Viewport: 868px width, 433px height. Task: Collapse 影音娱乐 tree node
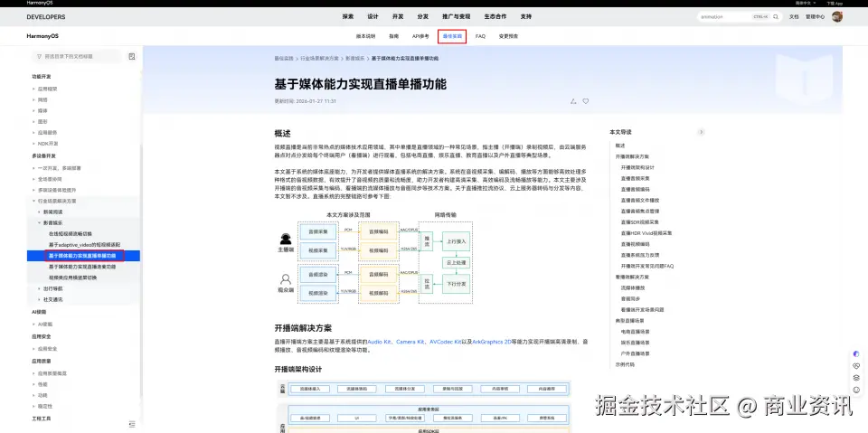(39, 222)
